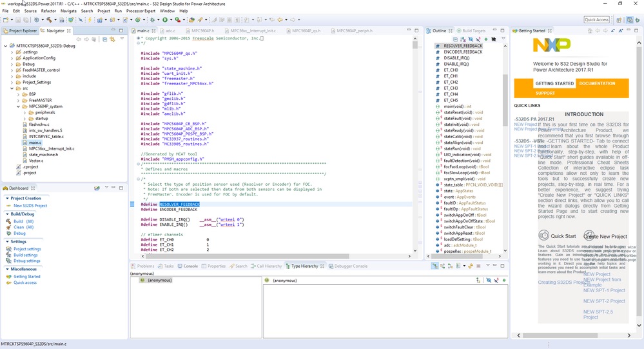644x349 pixels.
Task: Collapse the MPC5604P_system folder
Action: 18,106
